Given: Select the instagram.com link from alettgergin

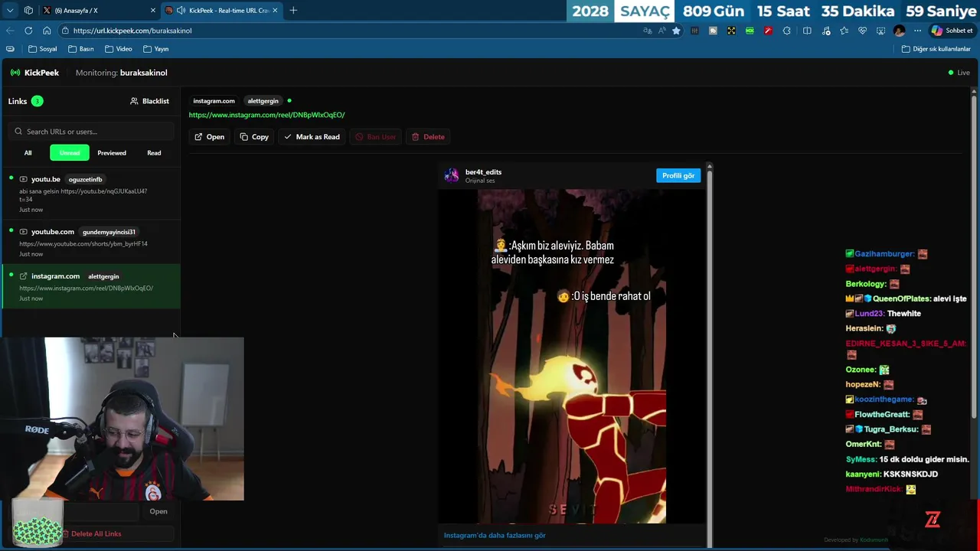Looking at the screenshot, I should click(90, 286).
